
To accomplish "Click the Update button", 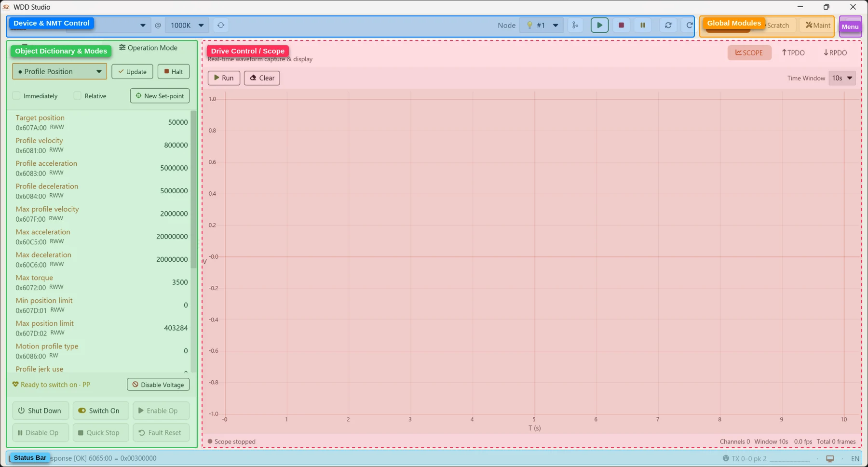I will (x=132, y=71).
